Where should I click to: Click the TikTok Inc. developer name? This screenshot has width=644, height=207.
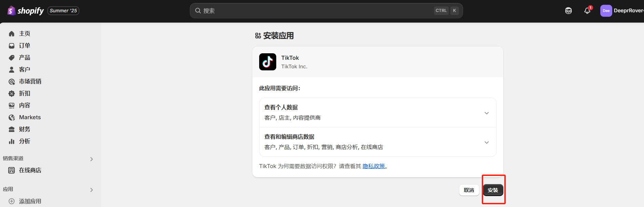click(294, 67)
